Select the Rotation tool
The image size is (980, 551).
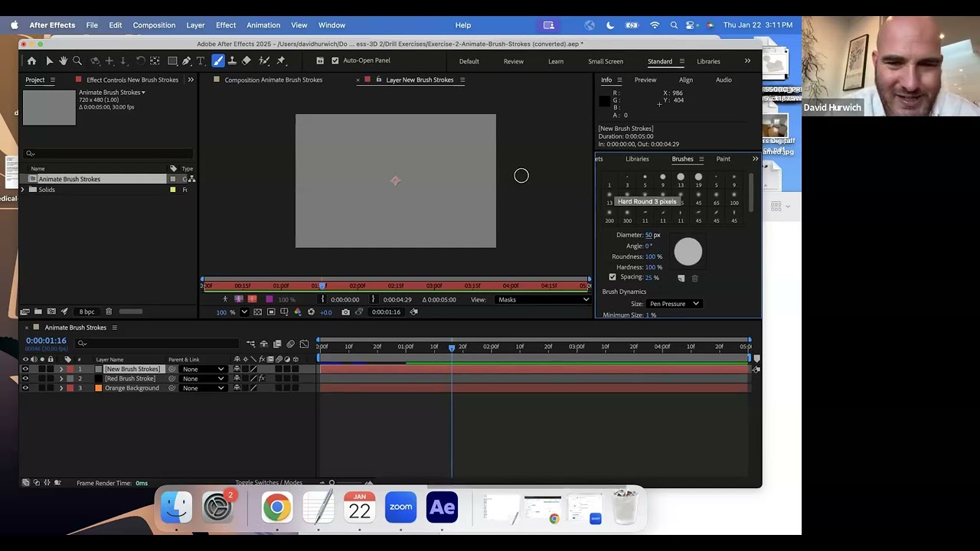(140, 60)
